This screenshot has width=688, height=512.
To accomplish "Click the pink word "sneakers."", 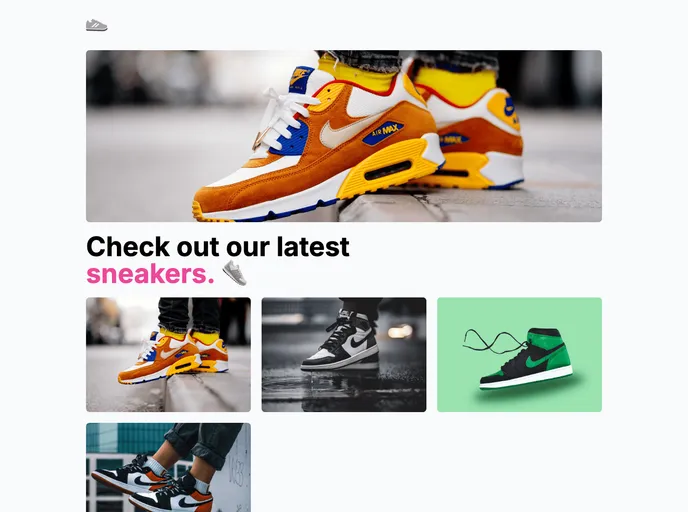I will tap(150, 274).
